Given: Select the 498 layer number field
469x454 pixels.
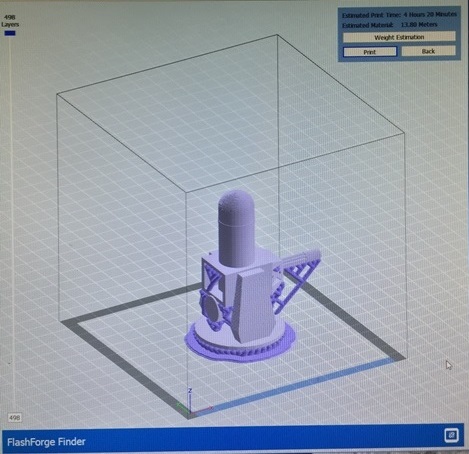Looking at the screenshot, I should tap(15, 417).
